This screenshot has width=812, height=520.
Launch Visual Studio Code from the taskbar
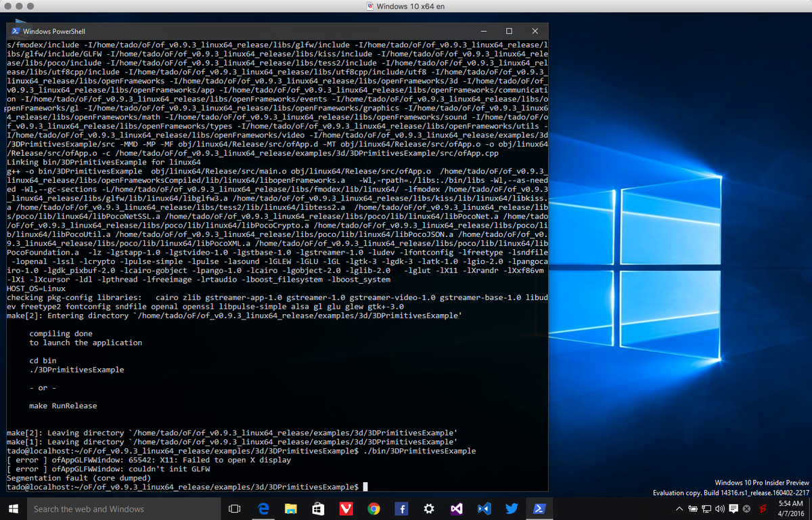[483, 508]
